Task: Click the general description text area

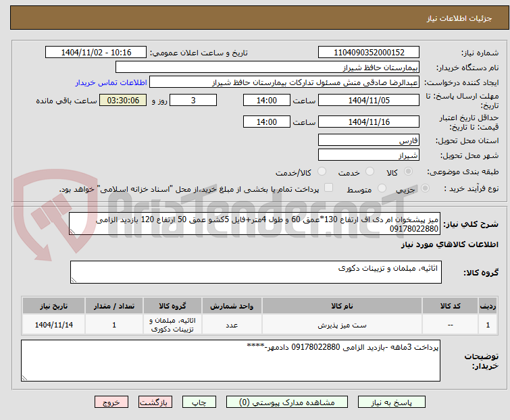Action: point(255,224)
